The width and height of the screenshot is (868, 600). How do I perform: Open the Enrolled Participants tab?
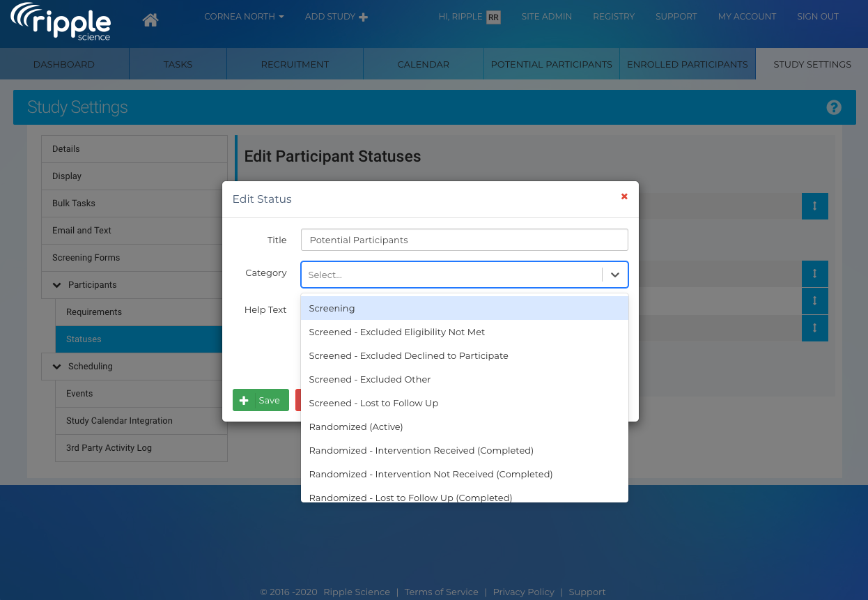(x=687, y=64)
